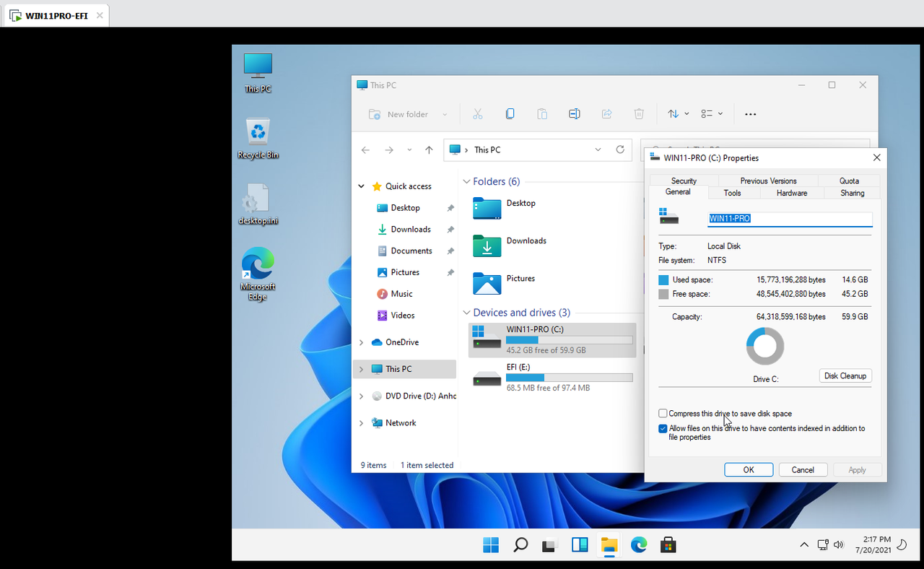Click the Cut scissors icon in toolbar

pyautogui.click(x=477, y=114)
